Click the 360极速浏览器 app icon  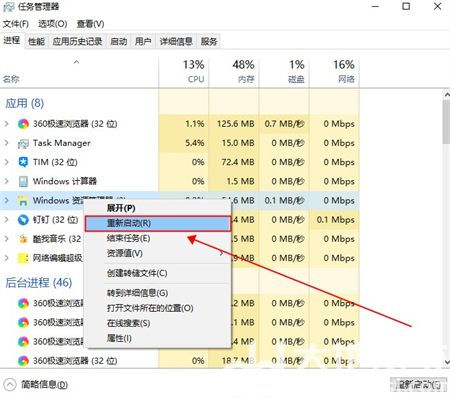pyautogui.click(x=23, y=124)
